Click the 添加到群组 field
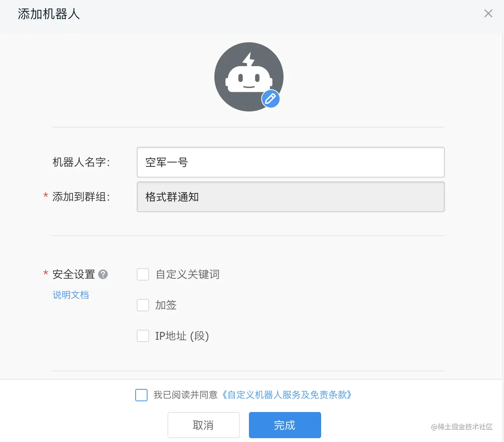The image size is (504, 442). point(291,197)
